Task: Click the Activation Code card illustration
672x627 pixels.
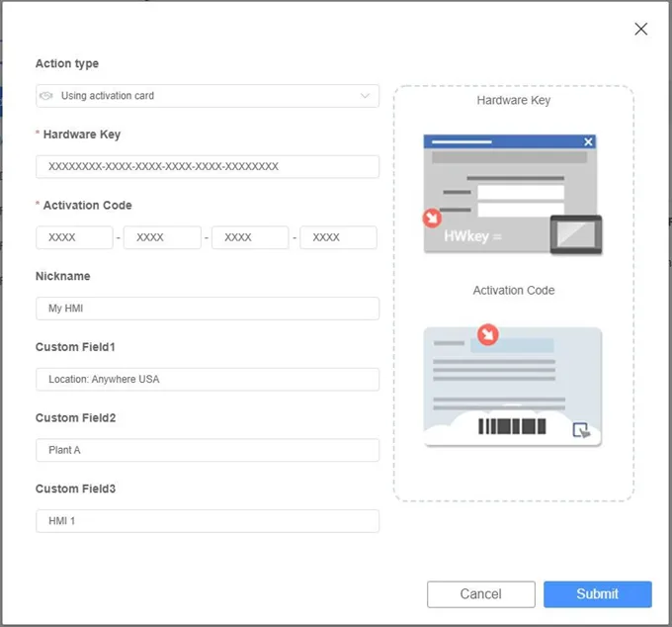Action: 513,386
